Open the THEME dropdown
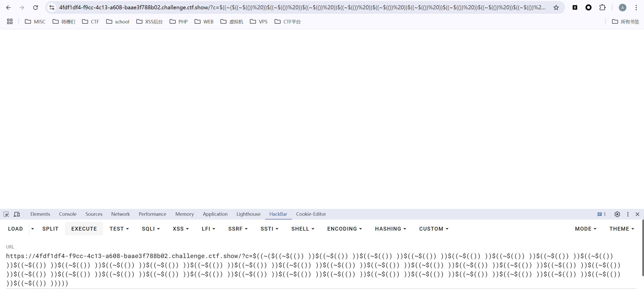 pos(622,229)
